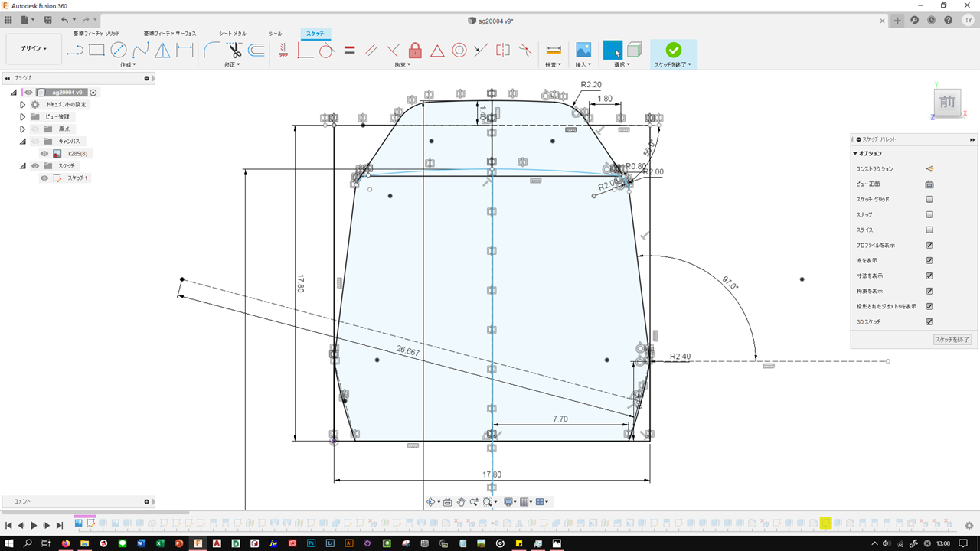Hide the スケッチ1 item via eye icon
The width and height of the screenshot is (980, 551).
44,178
